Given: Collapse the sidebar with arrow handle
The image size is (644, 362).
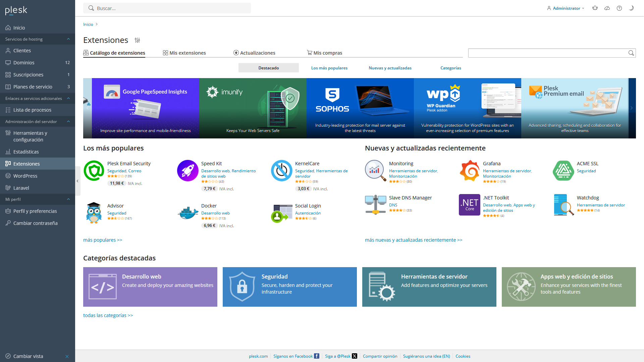Looking at the screenshot, I should [77, 181].
